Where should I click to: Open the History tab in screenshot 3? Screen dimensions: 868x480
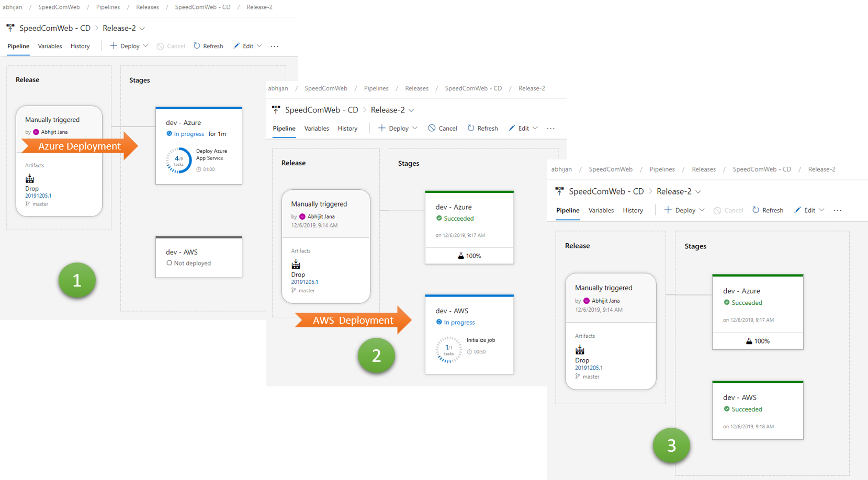click(x=633, y=210)
